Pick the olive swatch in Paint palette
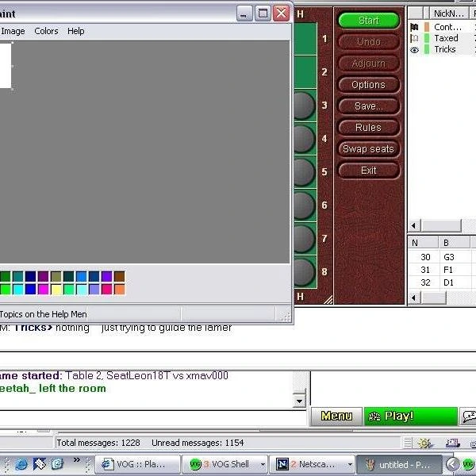Viewport: 476px width, 476px height. click(56, 277)
